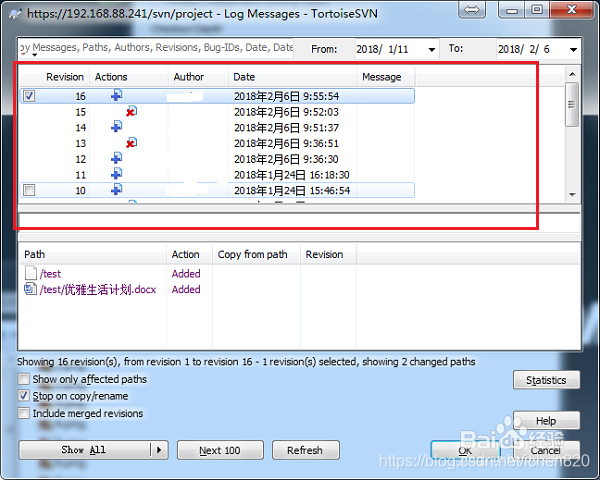Screen dimensions: 600x480
Task: Select revision 15 dated 9:52:03
Action: pyautogui.click(x=217, y=112)
